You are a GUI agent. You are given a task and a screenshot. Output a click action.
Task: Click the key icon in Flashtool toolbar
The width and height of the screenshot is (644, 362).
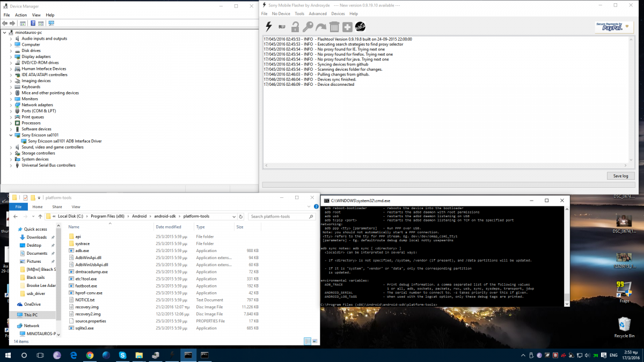click(308, 27)
